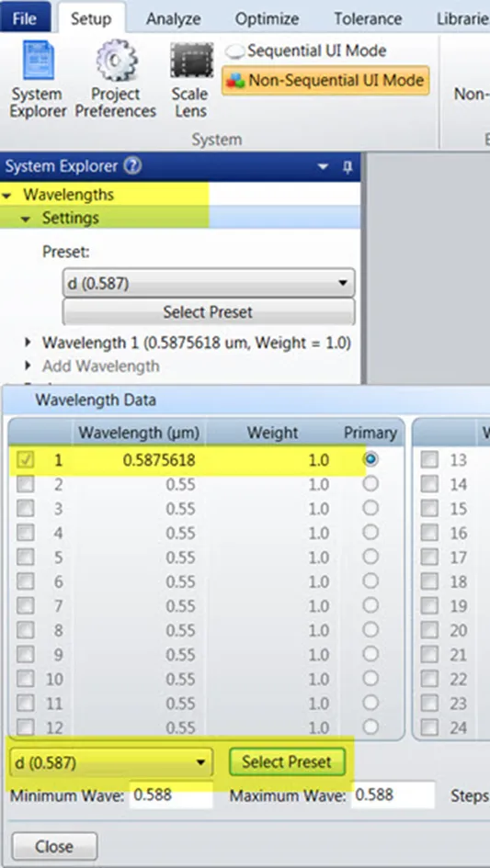Collapse the Settings subsection
The image size is (490, 868).
[x=26, y=220]
